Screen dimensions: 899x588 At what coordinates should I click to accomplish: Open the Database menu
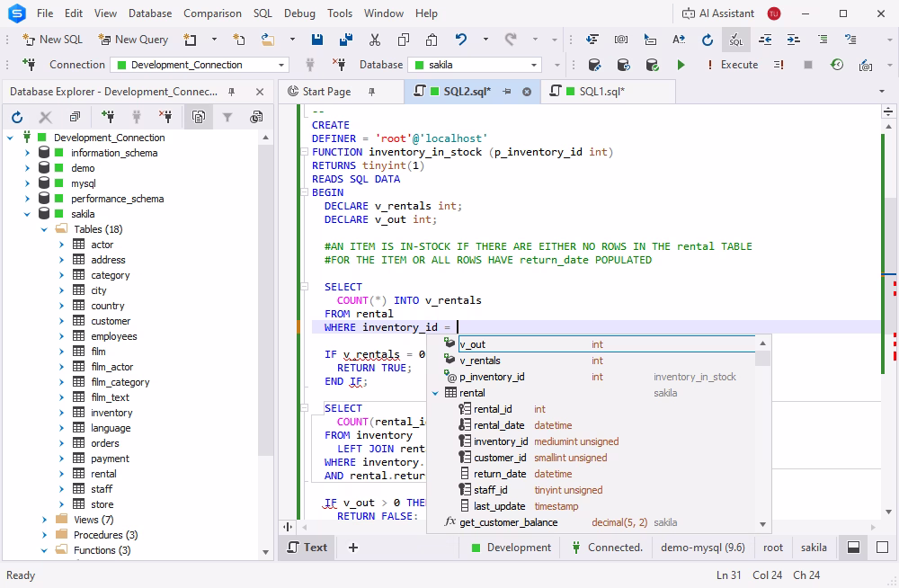(x=150, y=13)
